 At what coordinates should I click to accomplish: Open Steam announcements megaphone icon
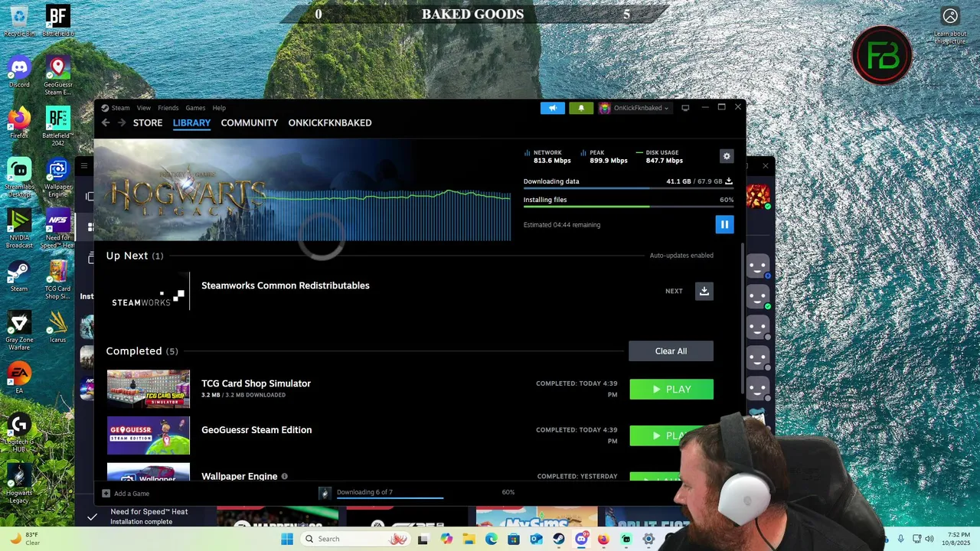click(552, 108)
